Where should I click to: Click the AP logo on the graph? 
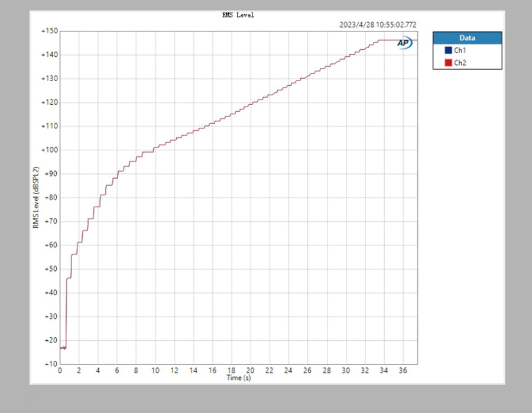[x=404, y=43]
